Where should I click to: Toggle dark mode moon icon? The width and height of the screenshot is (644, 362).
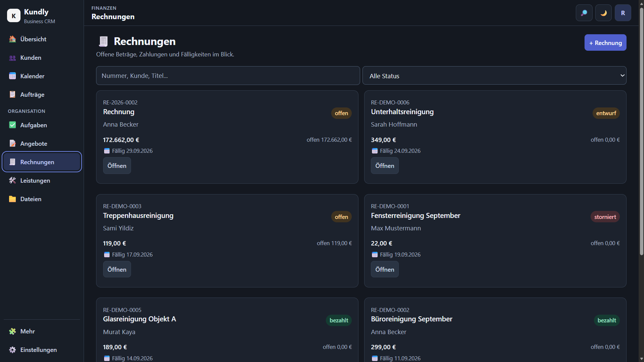click(x=604, y=13)
